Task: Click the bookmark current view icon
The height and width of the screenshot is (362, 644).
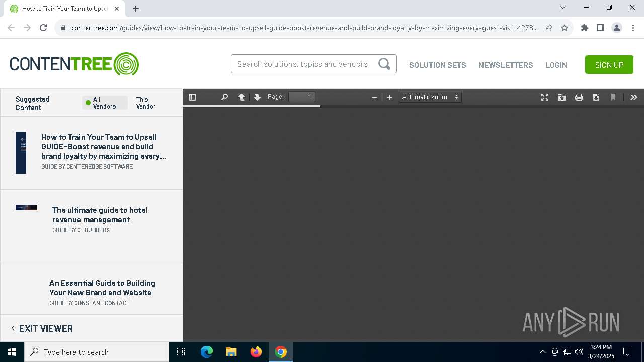Action: pos(613,97)
